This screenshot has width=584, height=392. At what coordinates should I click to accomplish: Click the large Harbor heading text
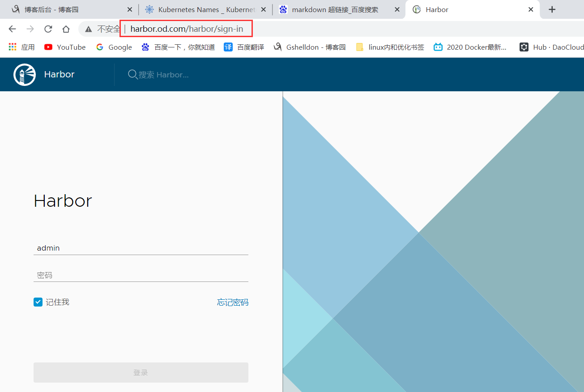pos(63,201)
